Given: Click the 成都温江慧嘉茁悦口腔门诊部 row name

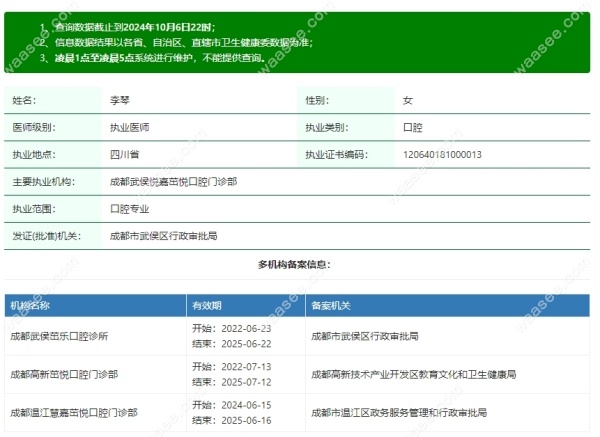Looking at the screenshot, I should click(74, 413).
